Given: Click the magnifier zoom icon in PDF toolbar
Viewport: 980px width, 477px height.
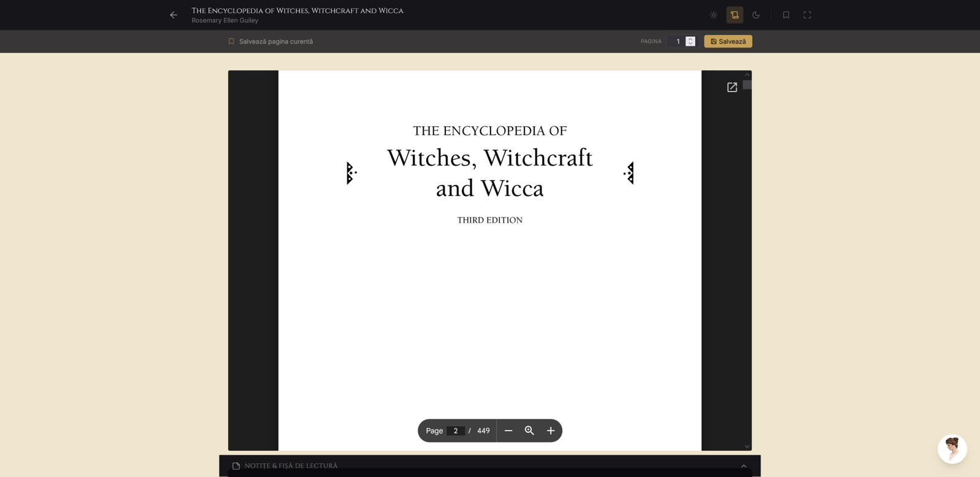Looking at the screenshot, I should [x=530, y=431].
